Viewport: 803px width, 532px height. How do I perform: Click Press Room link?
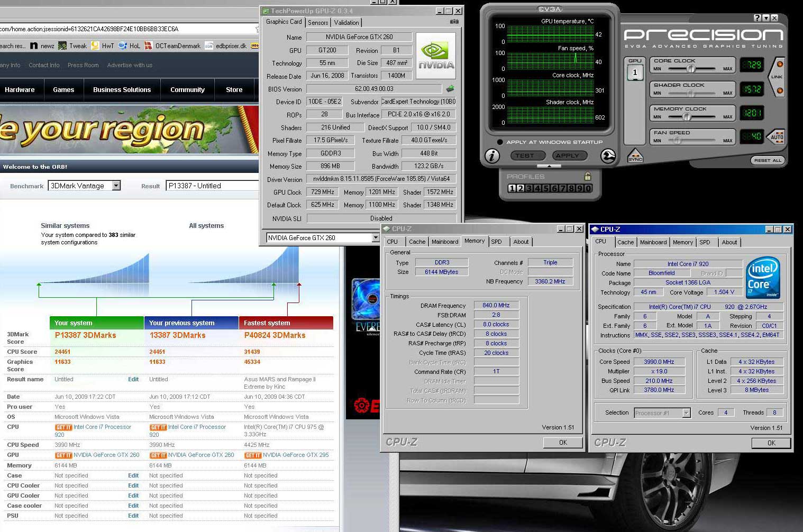(x=83, y=65)
